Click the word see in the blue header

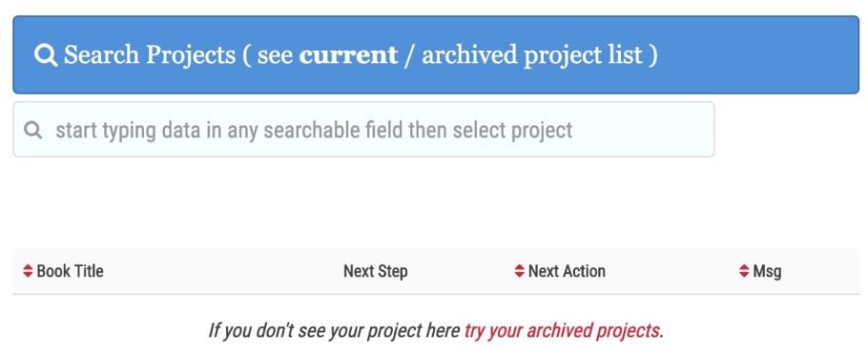[x=275, y=56]
